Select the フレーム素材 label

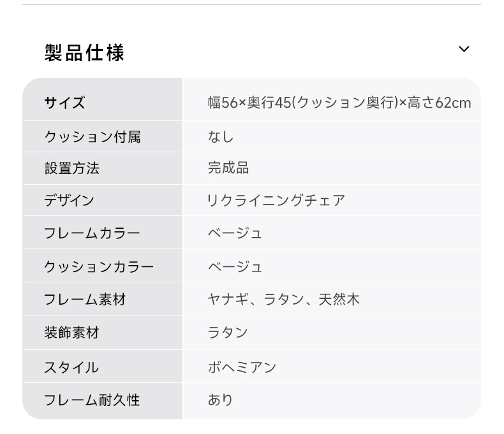point(85,299)
